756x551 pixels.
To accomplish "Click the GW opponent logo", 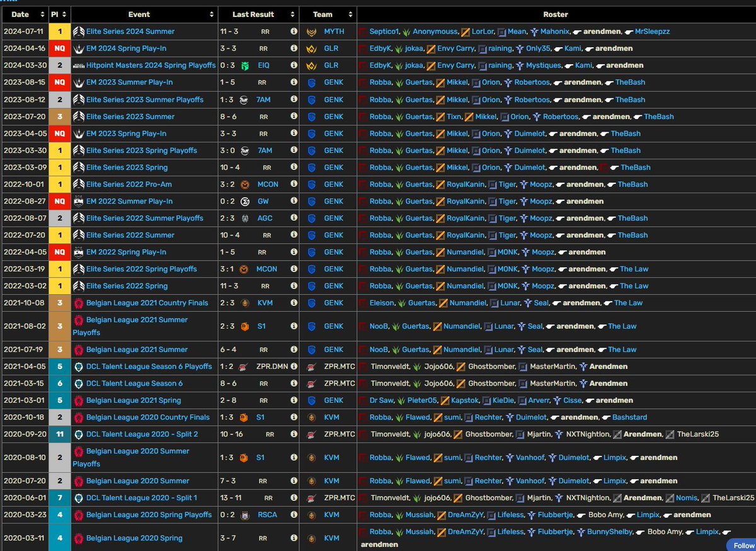I will pos(246,202).
